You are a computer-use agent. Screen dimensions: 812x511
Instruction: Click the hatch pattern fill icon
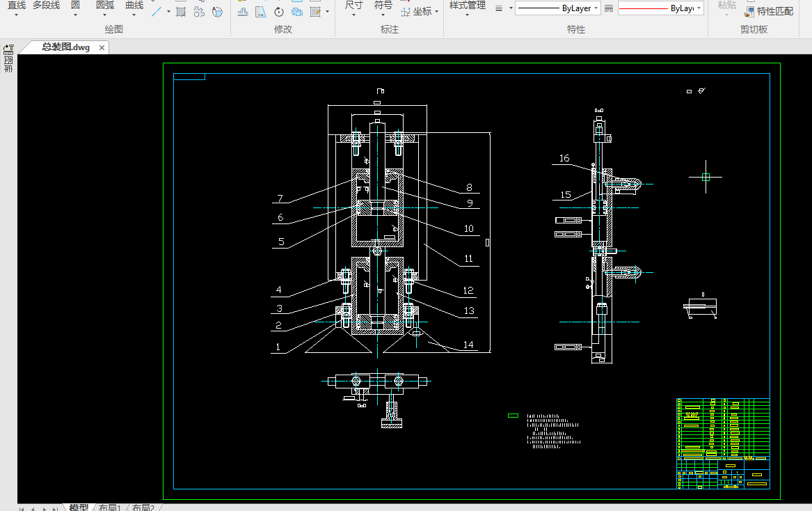pyautogui.click(x=181, y=12)
